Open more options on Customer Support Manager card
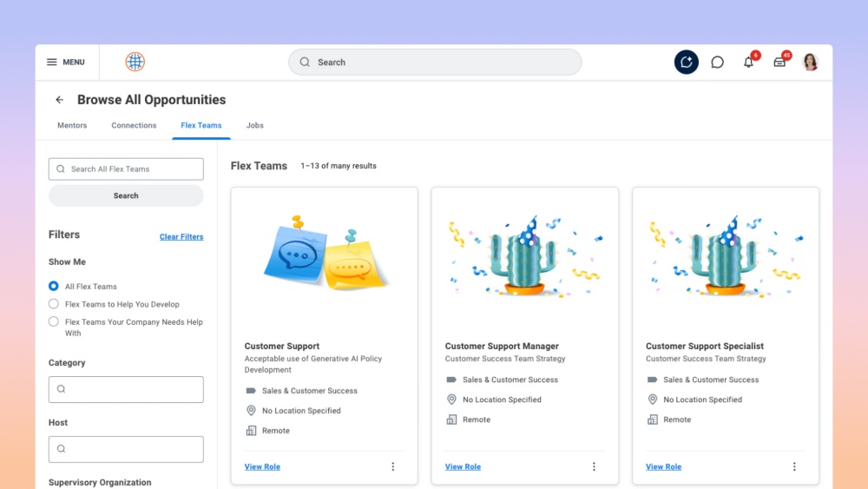 point(594,466)
